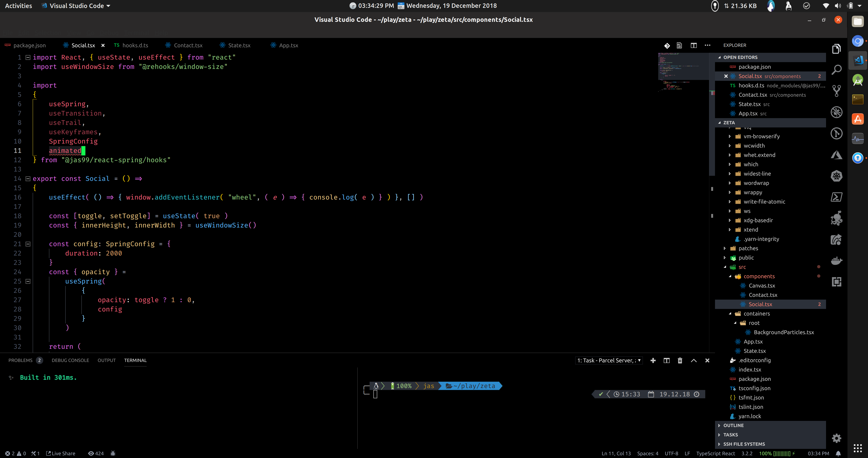Screen dimensions: 868x458
Task: Open the Search view magnifier icon
Action: click(836, 70)
